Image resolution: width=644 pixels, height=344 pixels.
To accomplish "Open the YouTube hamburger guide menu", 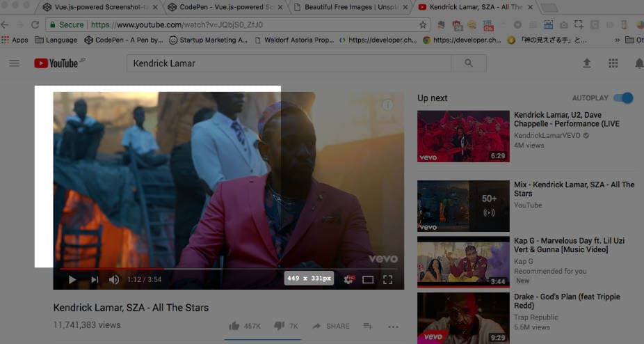I will 15,63.
